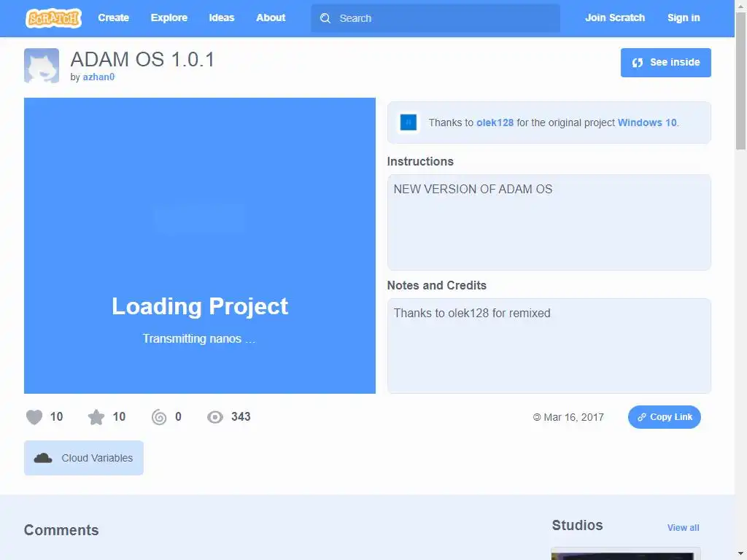Click the remix spiral icon
The height and width of the screenshot is (560, 747).
tap(159, 417)
